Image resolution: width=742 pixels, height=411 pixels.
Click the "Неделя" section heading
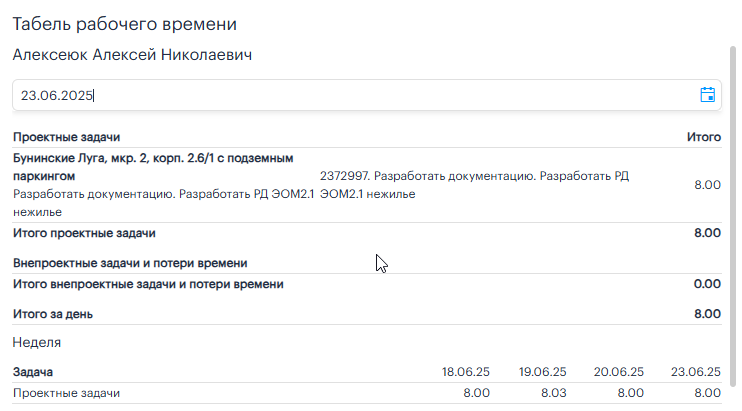tap(37, 342)
